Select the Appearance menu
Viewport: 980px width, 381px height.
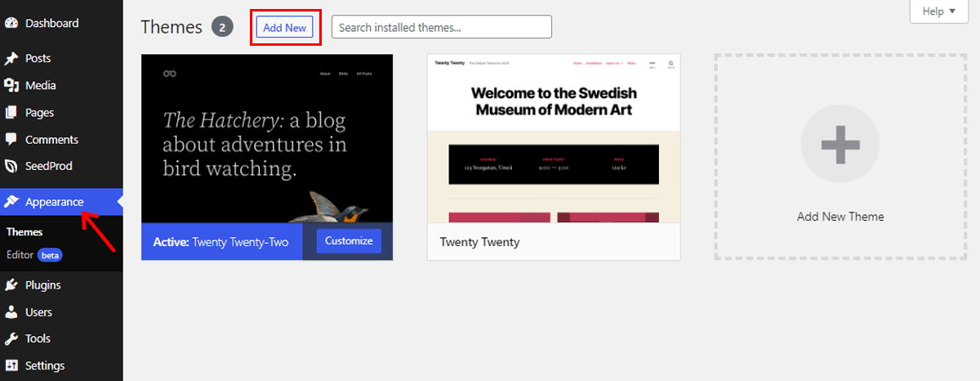point(61,202)
